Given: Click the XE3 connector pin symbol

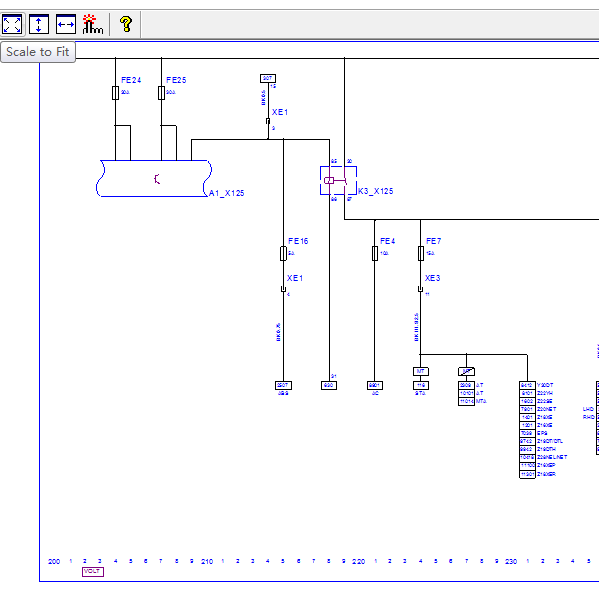Looking at the screenshot, I should [x=420, y=289].
